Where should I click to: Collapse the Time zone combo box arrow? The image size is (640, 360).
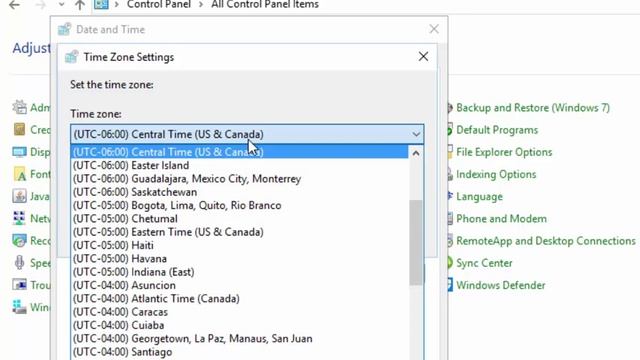[416, 134]
